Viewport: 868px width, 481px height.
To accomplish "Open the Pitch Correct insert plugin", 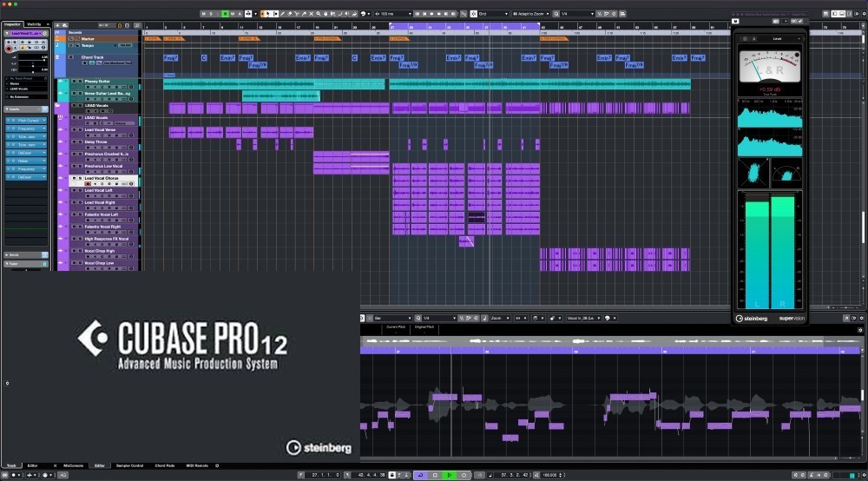I will tap(26, 120).
